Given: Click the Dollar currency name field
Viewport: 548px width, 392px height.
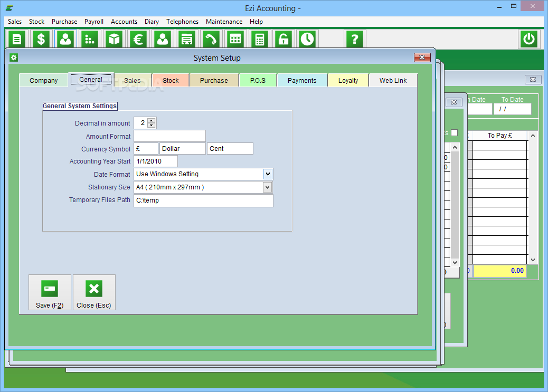Looking at the screenshot, I should pos(182,148).
